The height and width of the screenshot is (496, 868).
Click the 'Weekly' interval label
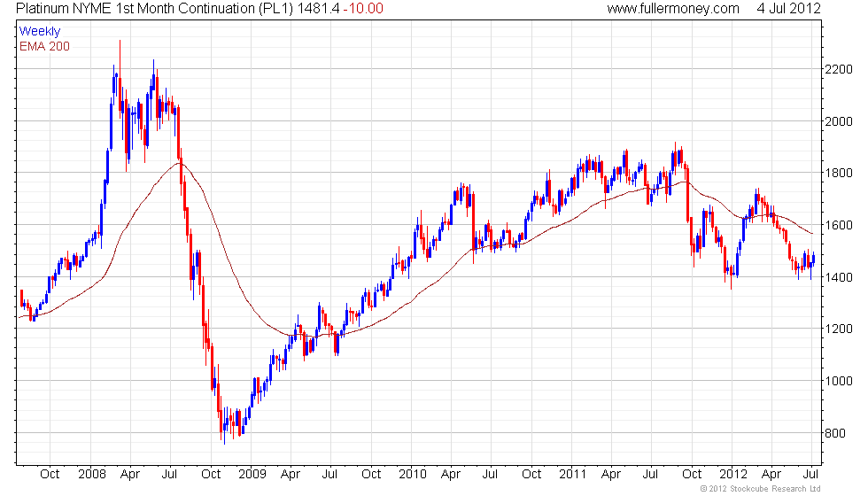(40, 32)
